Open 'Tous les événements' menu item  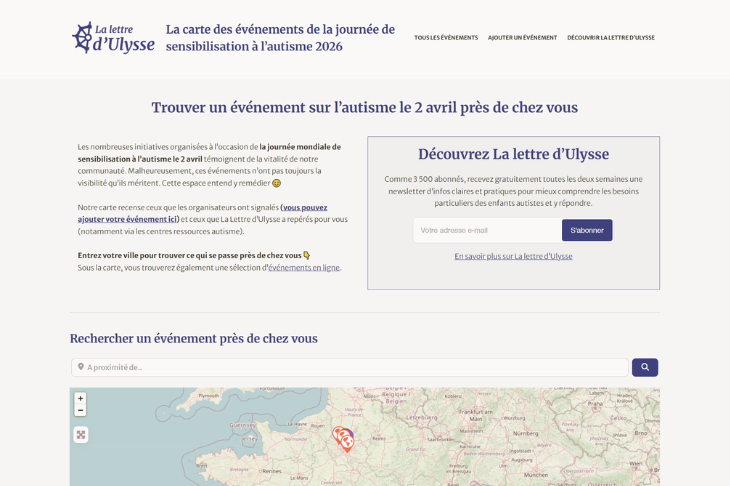point(446,38)
